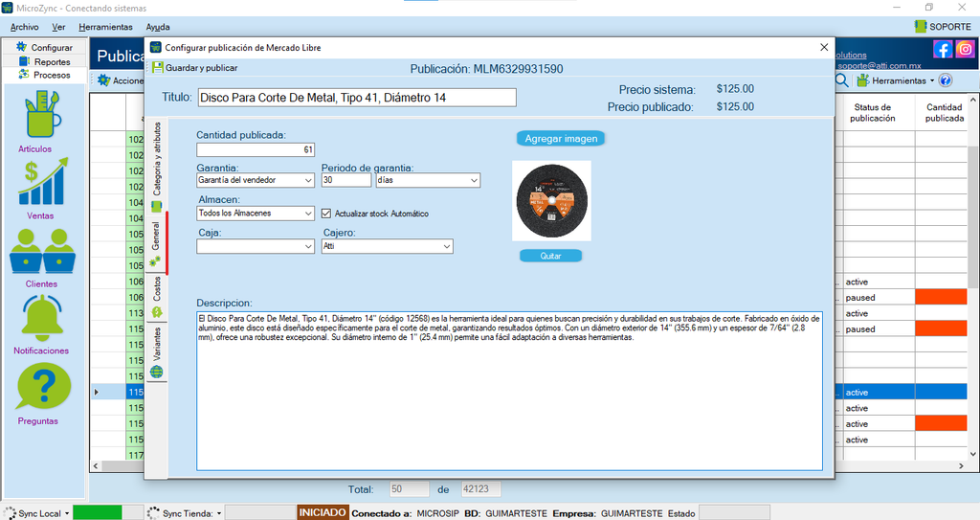Expand the Almacen dropdown
This screenshot has height=520, width=980.
(x=309, y=214)
